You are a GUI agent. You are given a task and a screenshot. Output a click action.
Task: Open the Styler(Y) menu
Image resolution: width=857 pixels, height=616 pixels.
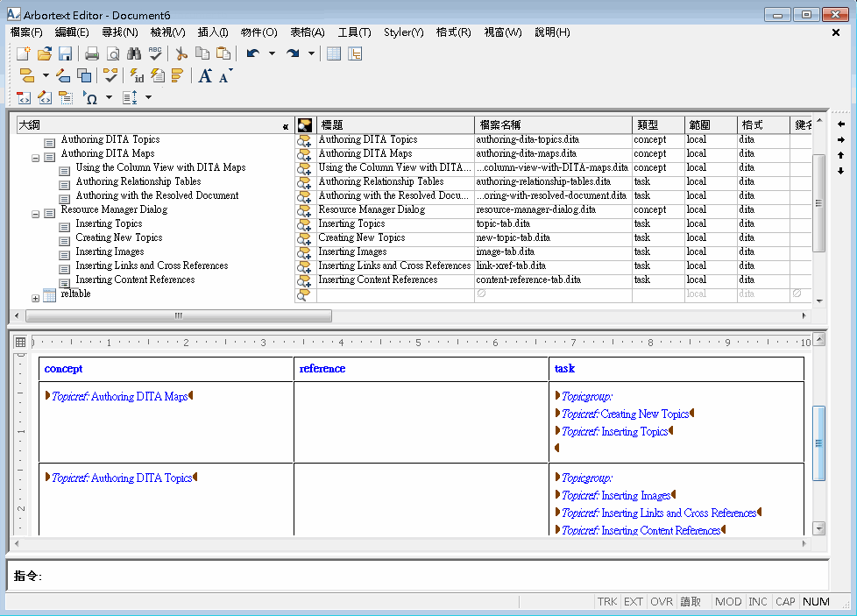(403, 32)
